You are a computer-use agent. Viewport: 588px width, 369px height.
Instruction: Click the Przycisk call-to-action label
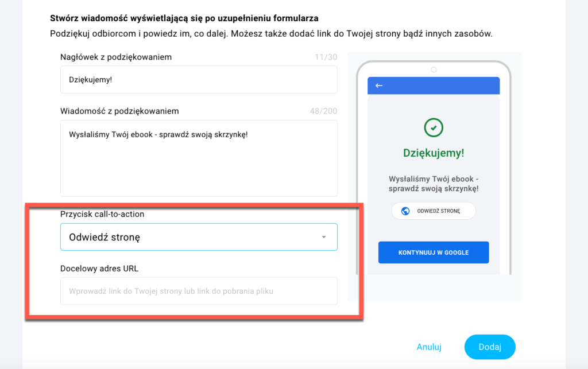coord(102,214)
